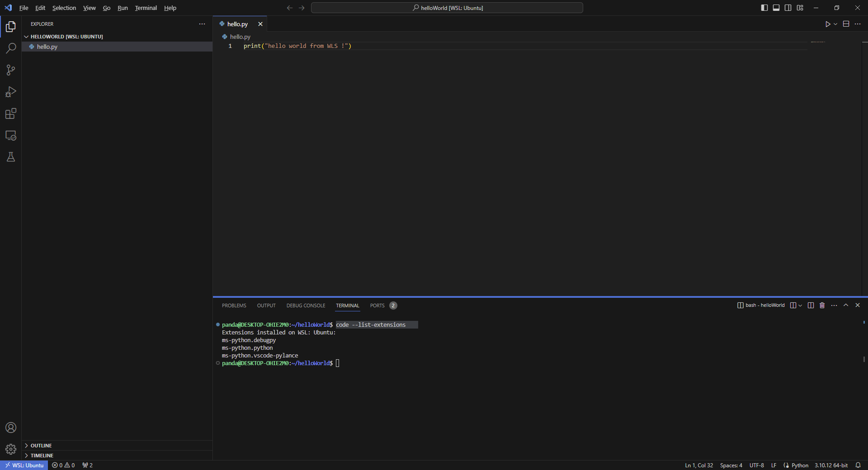Image resolution: width=868 pixels, height=470 pixels.
Task: Close the hello.py editor tab
Action: pos(260,24)
